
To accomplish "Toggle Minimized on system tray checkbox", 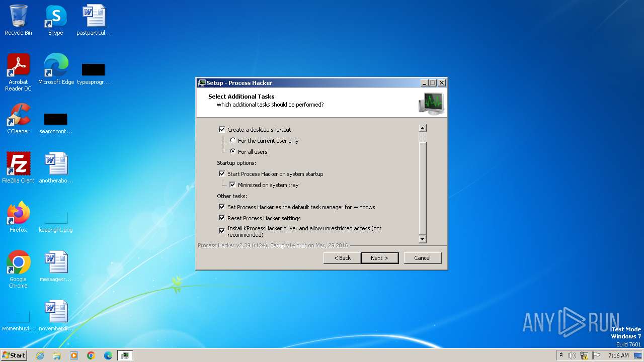I will click(x=232, y=185).
